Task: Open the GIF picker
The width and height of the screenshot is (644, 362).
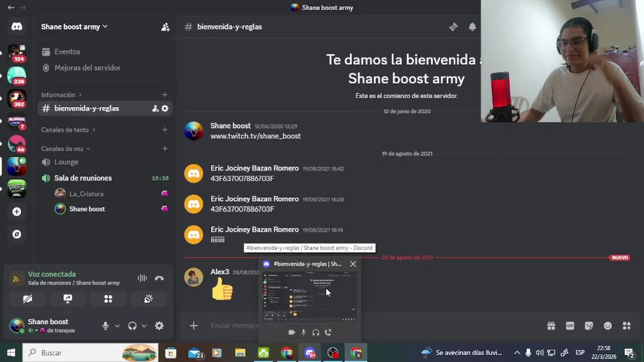Action: [x=570, y=326]
